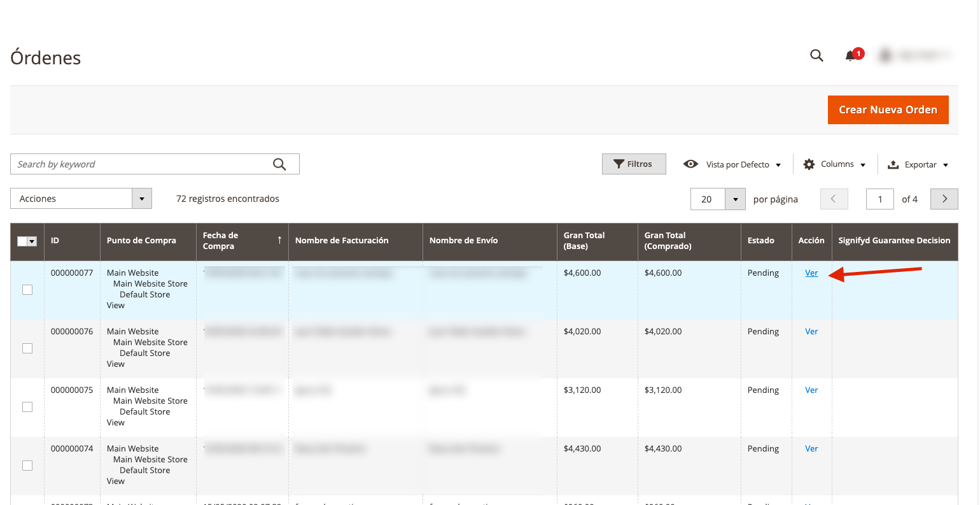Click the Crear Nueva Orden button
Image resolution: width=980 pixels, height=505 pixels.
(x=888, y=110)
